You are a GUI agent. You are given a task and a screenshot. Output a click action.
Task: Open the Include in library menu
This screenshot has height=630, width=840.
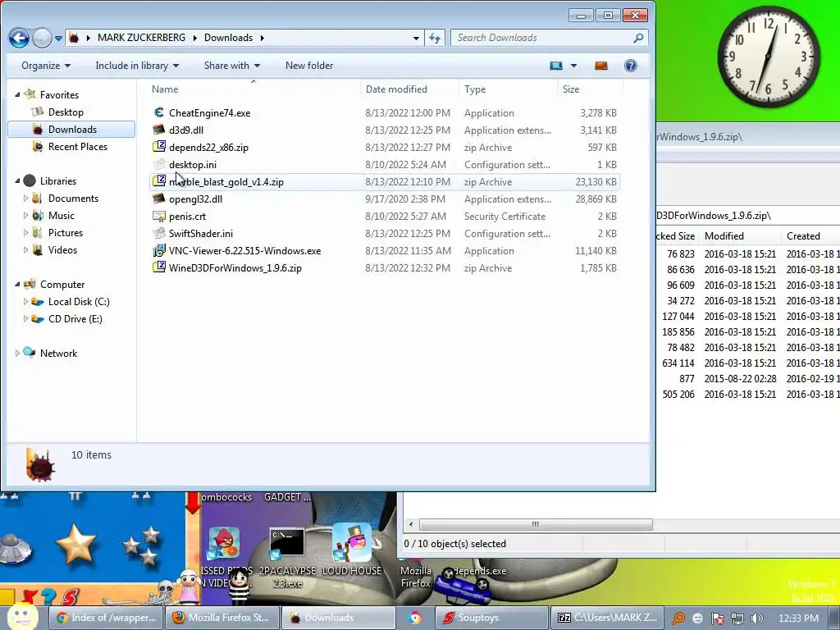click(137, 66)
